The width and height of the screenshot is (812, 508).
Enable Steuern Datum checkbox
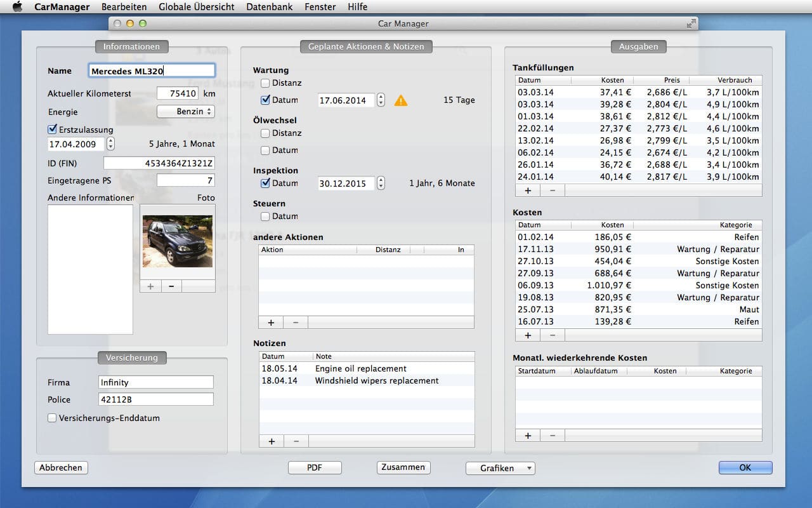(x=265, y=217)
